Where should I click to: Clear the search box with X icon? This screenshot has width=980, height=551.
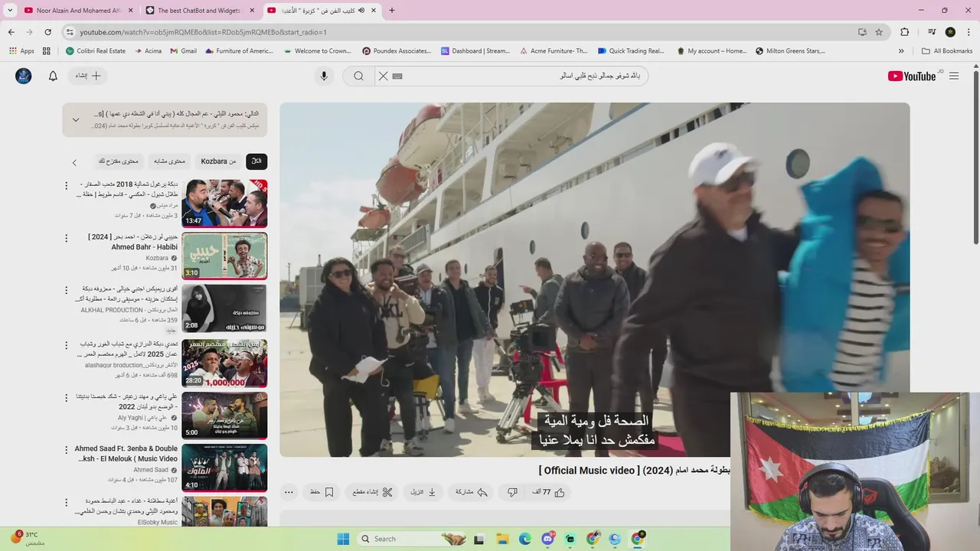point(384,76)
